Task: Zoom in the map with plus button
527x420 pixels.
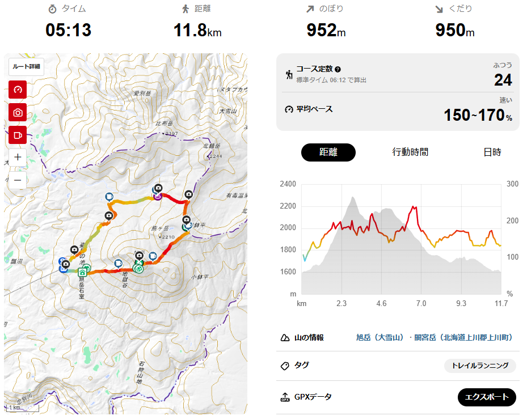Action: tap(18, 157)
